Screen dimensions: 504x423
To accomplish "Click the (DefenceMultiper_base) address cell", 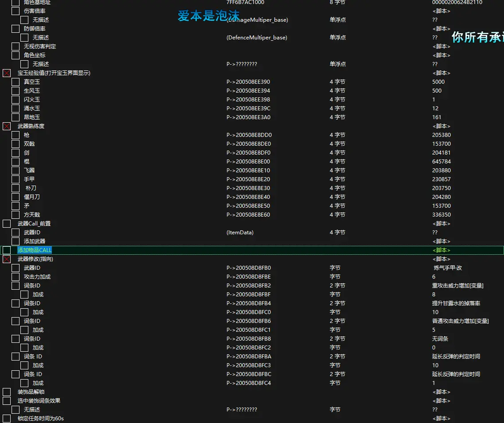I will pyautogui.click(x=257, y=38).
